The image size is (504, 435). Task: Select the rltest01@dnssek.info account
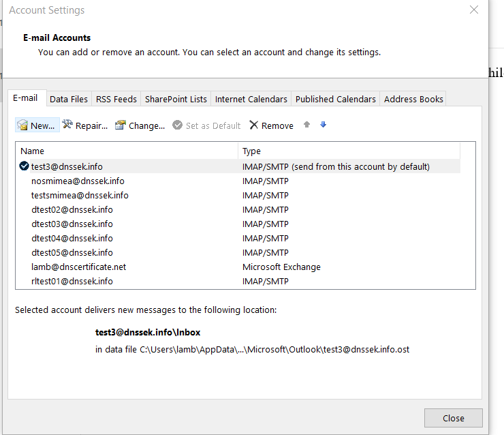(238, 281)
